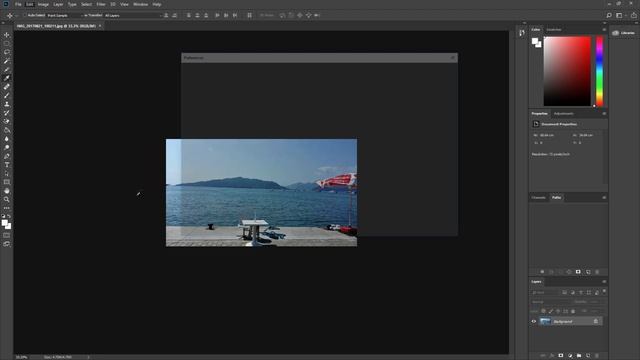Swap foreground and background colors
This screenshot has height=360, width=640.
click(9, 216)
